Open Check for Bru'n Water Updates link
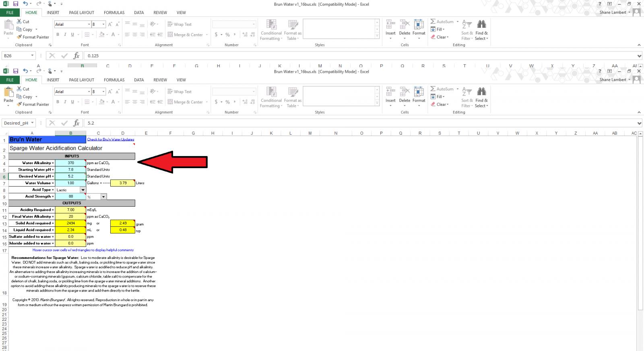The image size is (644, 351). 111,140
